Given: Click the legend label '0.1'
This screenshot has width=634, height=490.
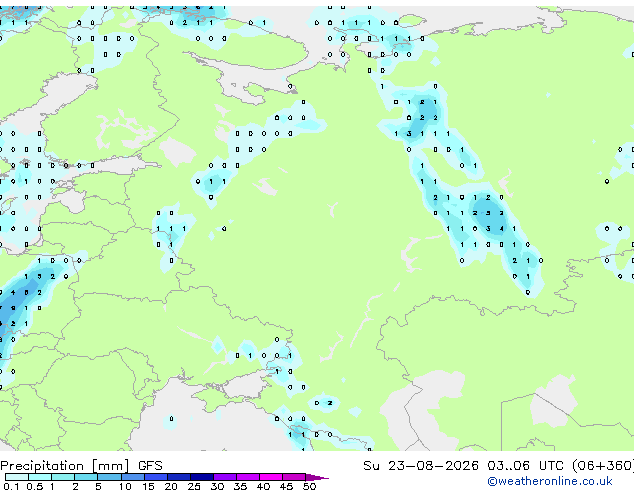Looking at the screenshot, I should tap(11, 486).
